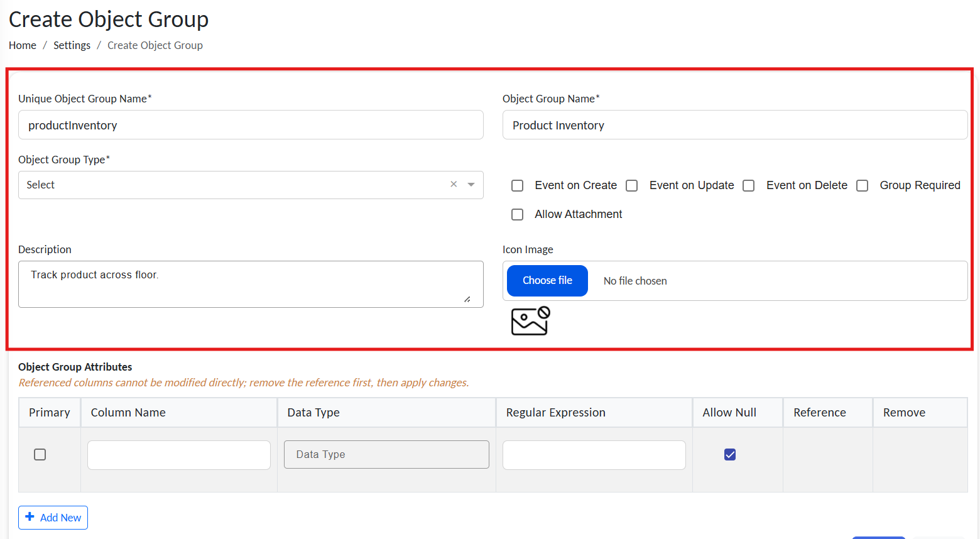Toggle the Allow Attachment checkbox
This screenshot has width=980, height=539.
(518, 215)
